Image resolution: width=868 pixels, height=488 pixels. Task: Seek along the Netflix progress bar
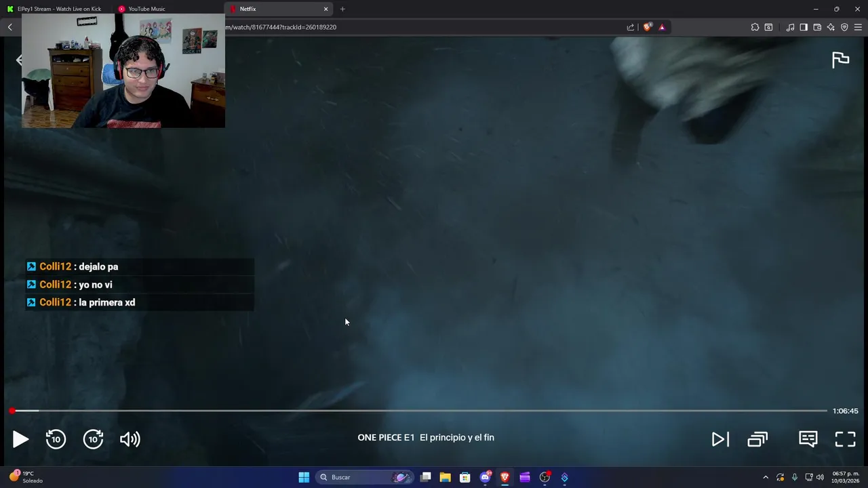pyautogui.click(x=419, y=411)
